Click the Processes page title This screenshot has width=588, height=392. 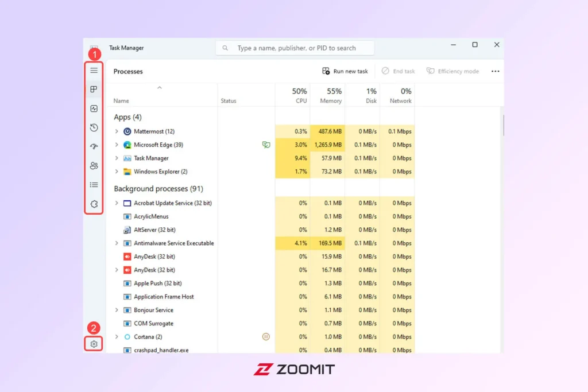click(128, 71)
